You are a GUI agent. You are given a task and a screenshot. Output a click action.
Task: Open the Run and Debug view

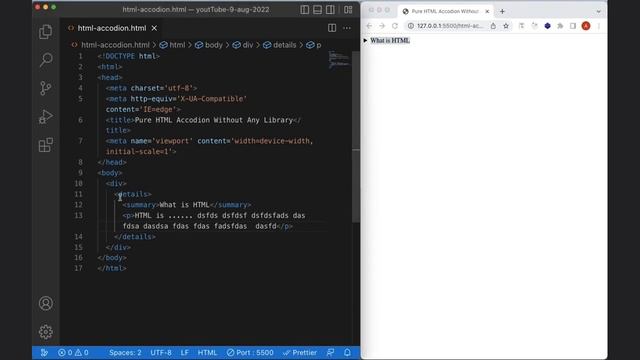[46, 116]
